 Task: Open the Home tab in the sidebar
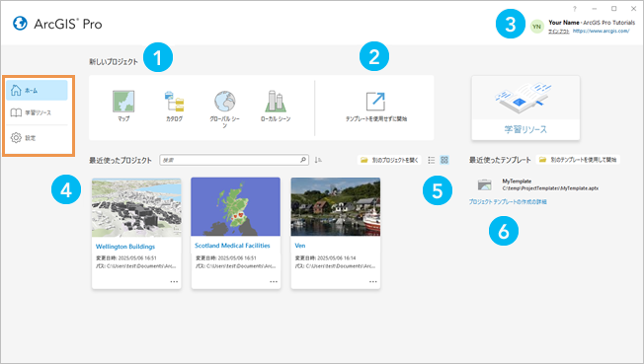(37, 91)
